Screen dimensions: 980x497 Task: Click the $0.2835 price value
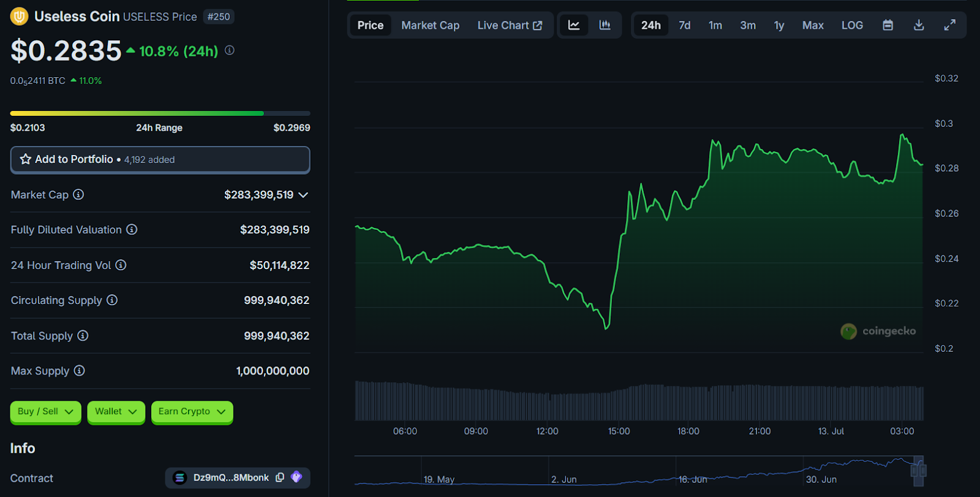point(66,51)
